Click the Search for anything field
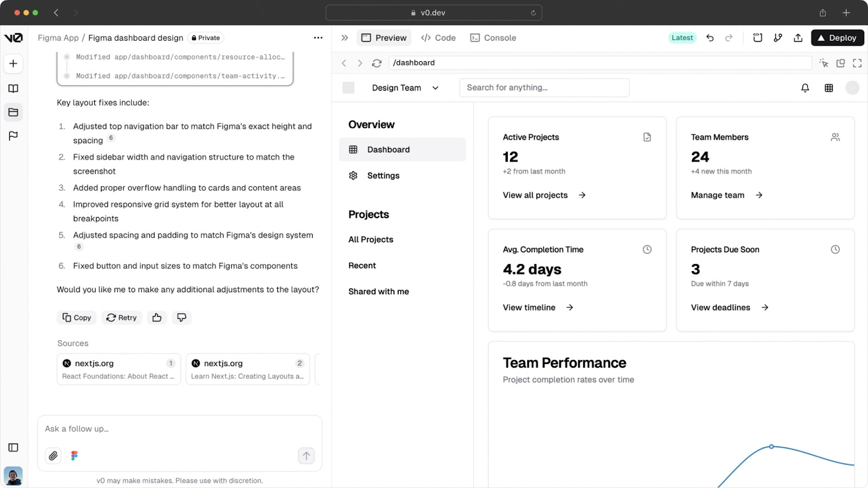This screenshot has height=488, width=868. (x=544, y=88)
